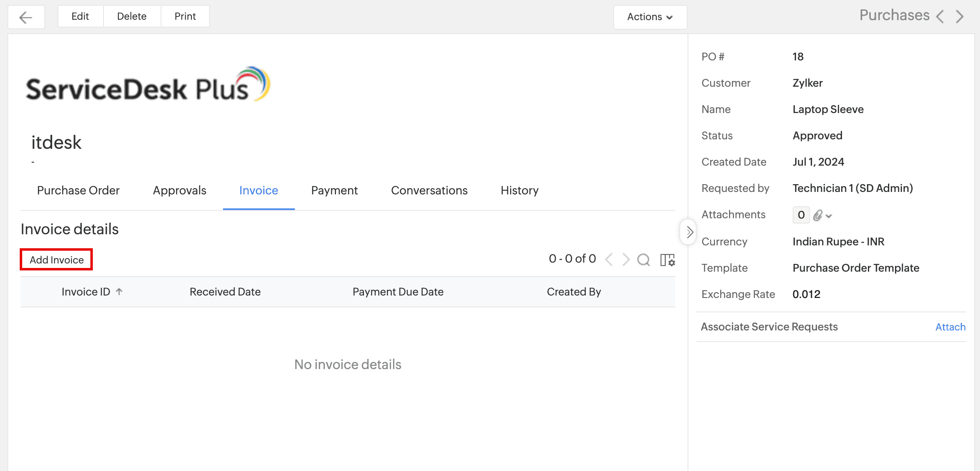Viewport: 980px width, 471px height.
Task: Click previous page arrow in invoice list
Action: click(x=610, y=260)
